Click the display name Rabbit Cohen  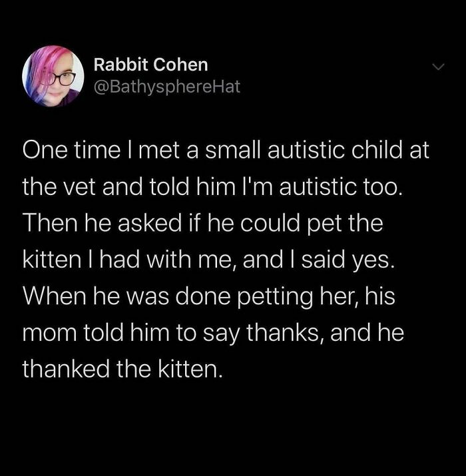(151, 65)
